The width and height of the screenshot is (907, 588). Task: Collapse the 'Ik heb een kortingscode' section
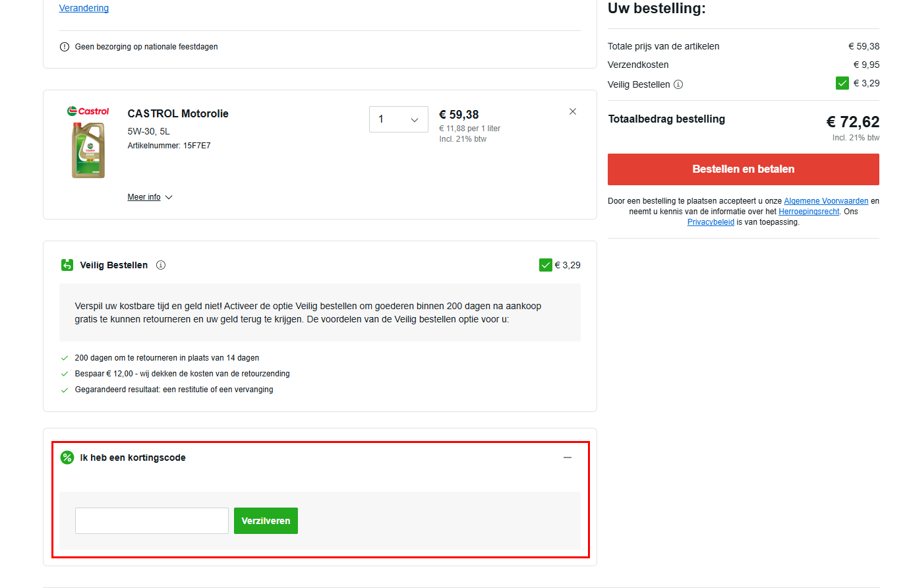(567, 457)
